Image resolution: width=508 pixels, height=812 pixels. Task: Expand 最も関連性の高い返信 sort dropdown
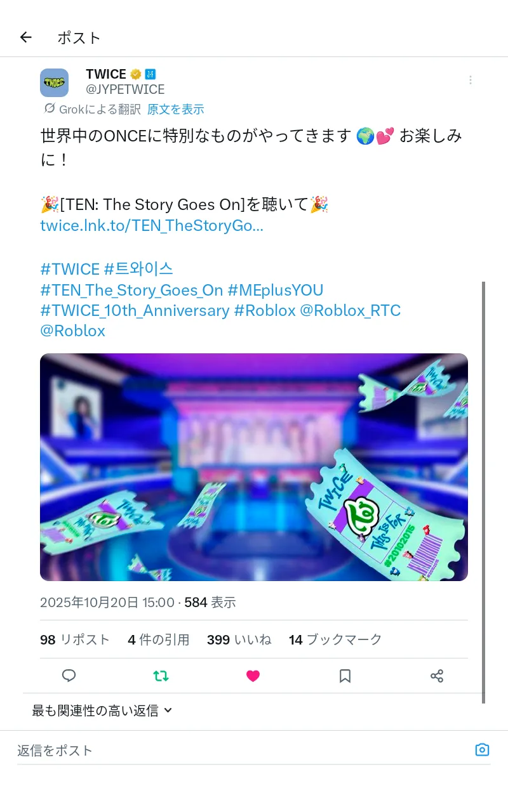[102, 710]
